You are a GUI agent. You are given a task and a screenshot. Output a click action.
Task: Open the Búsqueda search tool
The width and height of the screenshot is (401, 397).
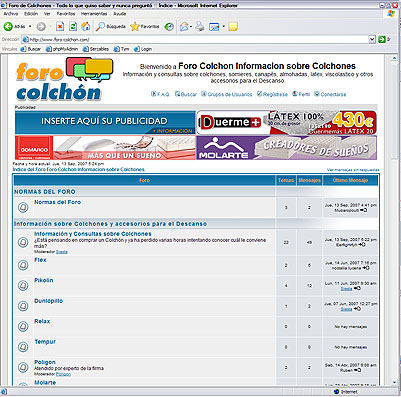tap(111, 26)
